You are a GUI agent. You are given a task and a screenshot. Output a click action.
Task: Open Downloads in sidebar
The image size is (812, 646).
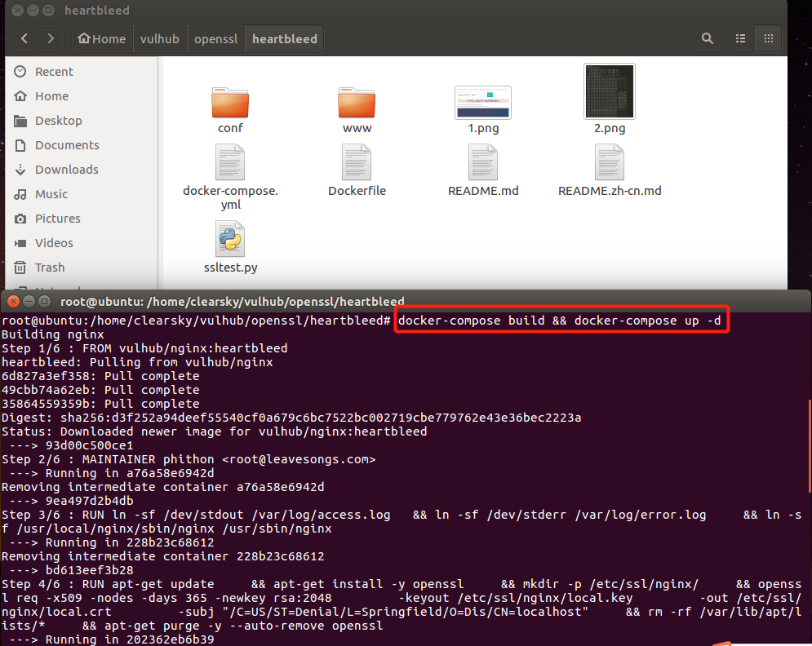[80, 170]
